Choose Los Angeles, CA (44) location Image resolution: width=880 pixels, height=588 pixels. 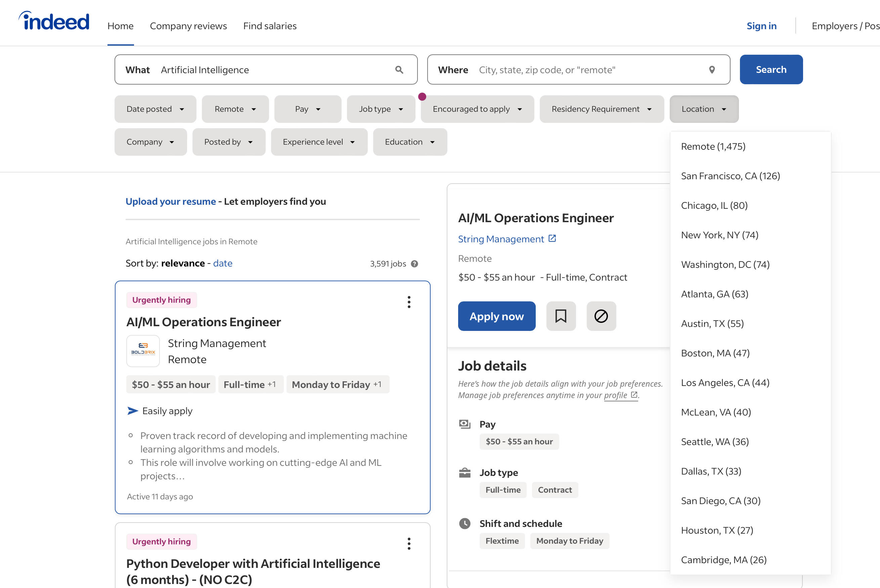[750, 383]
